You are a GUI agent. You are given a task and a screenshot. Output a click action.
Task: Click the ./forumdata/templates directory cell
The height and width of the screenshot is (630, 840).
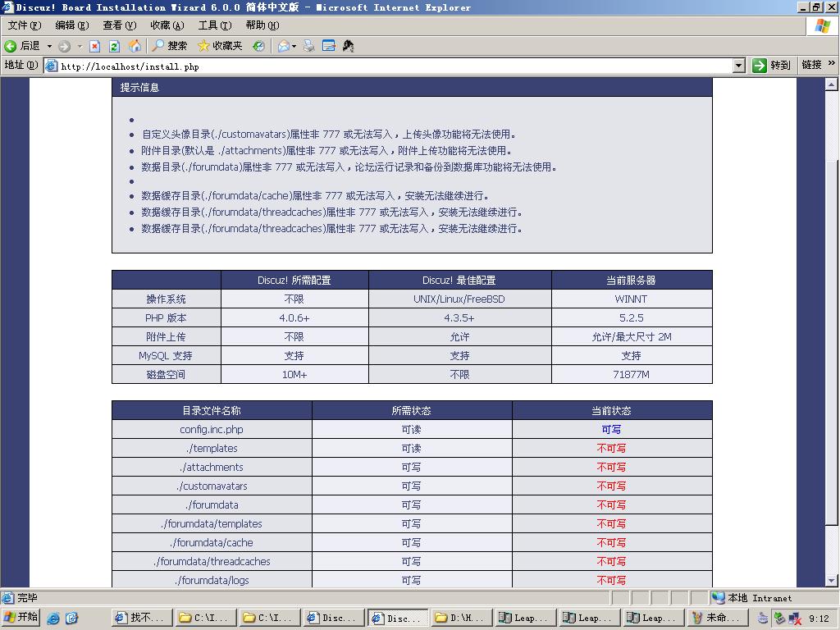click(212, 523)
